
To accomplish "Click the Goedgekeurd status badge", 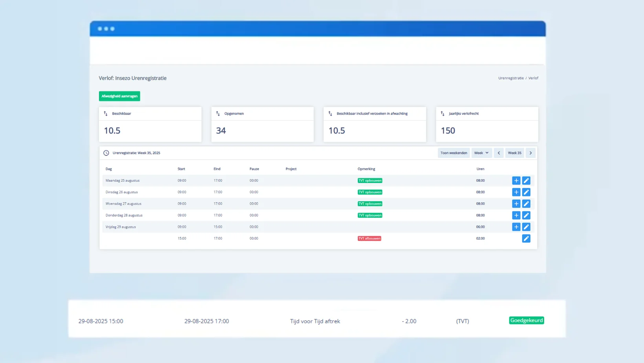I will [527, 321].
